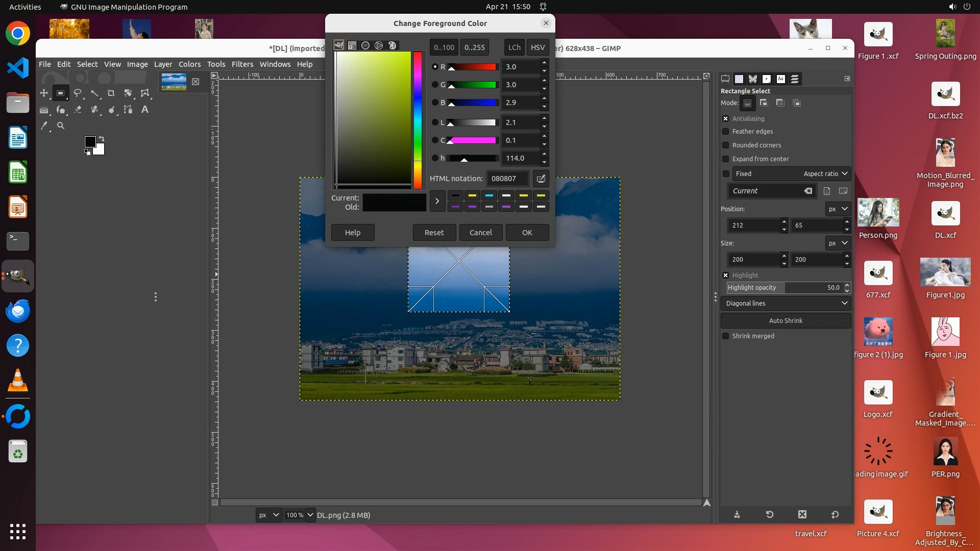Screen dimensions: 980x551
Task: Select the Fuzzy Select magic wand tool
Action: point(95,93)
